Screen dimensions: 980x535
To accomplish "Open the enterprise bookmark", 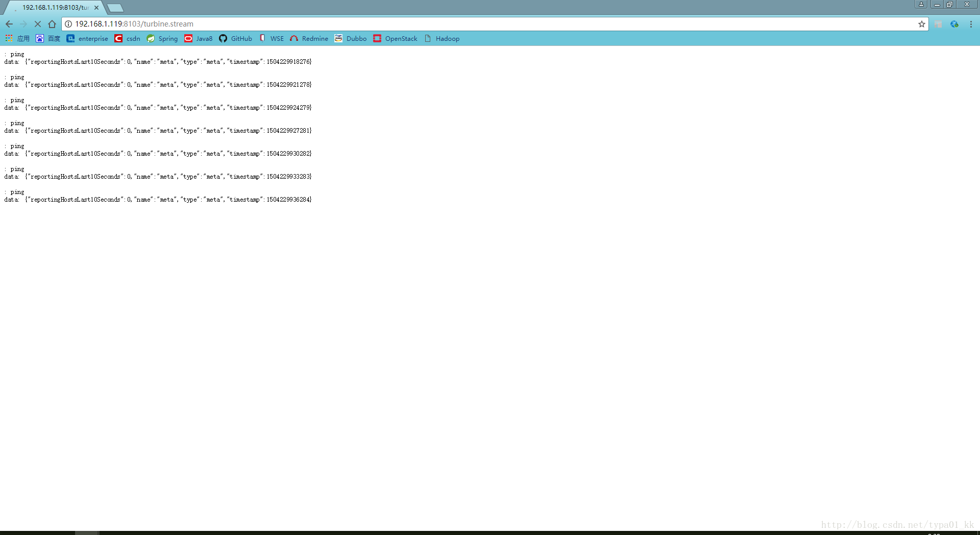I will click(87, 38).
